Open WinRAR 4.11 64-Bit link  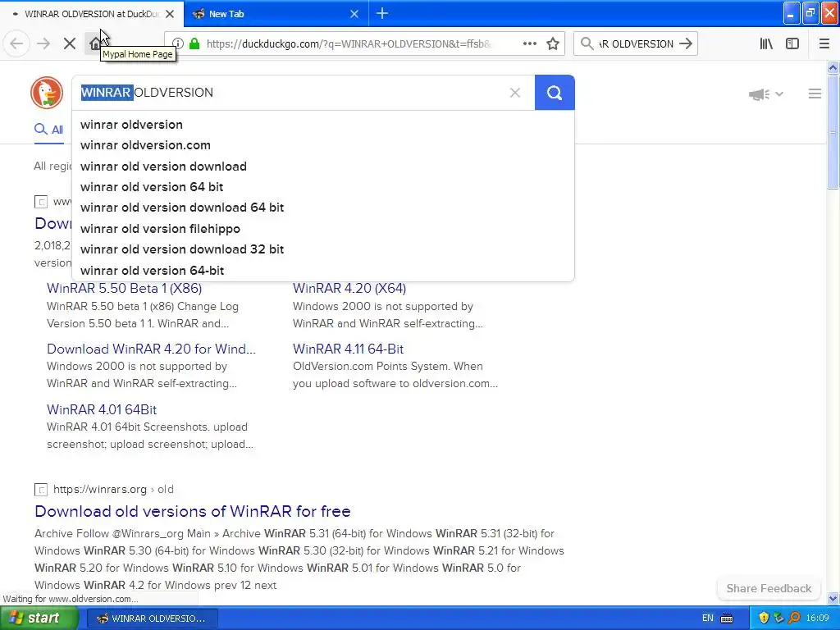pyautogui.click(x=348, y=349)
